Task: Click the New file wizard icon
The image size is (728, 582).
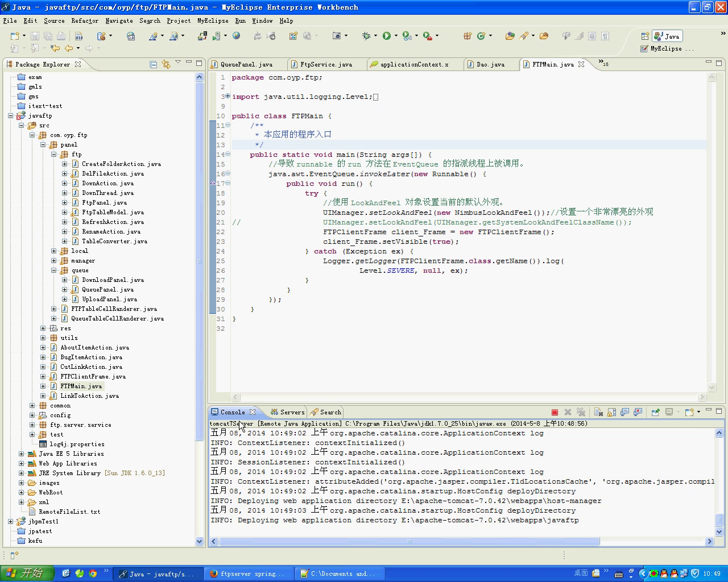Action: coord(14,36)
